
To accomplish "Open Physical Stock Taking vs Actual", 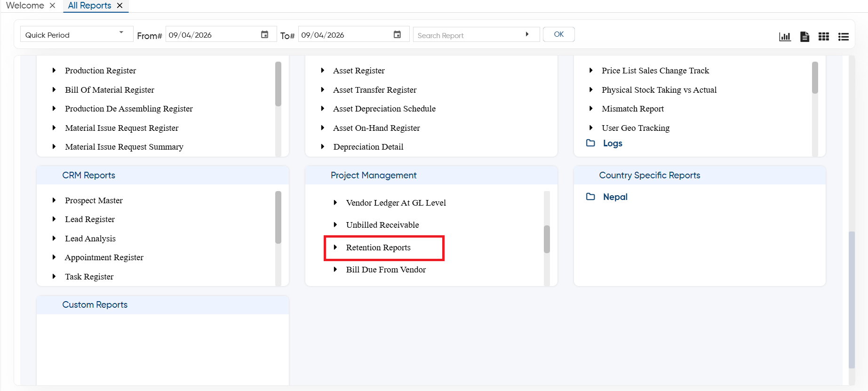I will coord(659,90).
